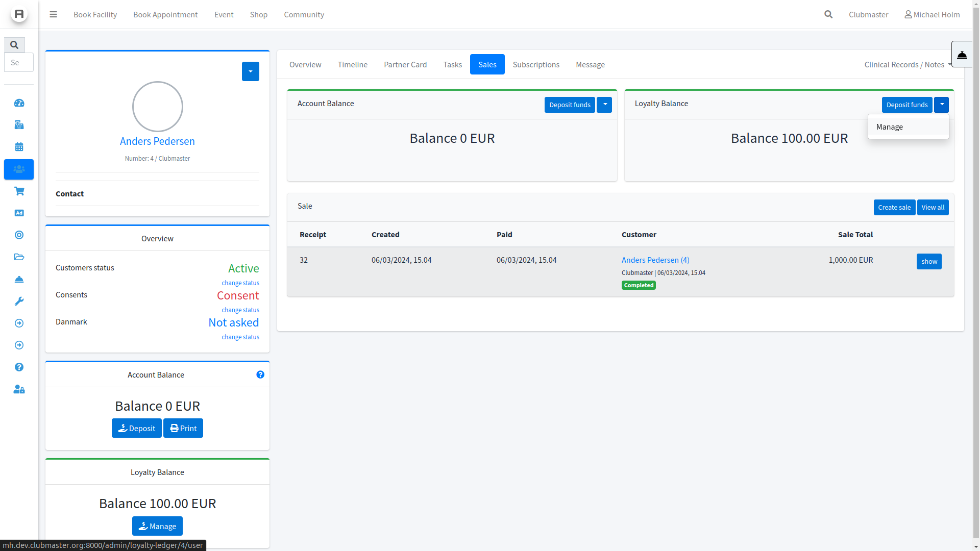Viewport: 980px width, 551px height.
Task: Click the Account Balance help question icon
Action: [x=260, y=375]
